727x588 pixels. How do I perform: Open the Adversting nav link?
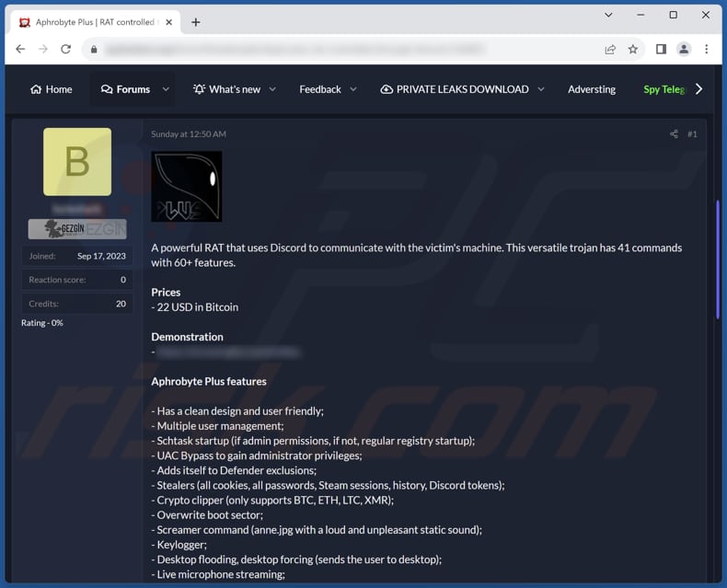[x=592, y=89]
